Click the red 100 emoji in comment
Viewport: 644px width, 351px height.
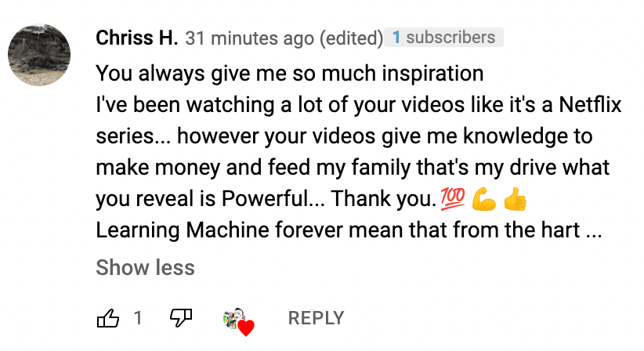pyautogui.click(x=454, y=200)
